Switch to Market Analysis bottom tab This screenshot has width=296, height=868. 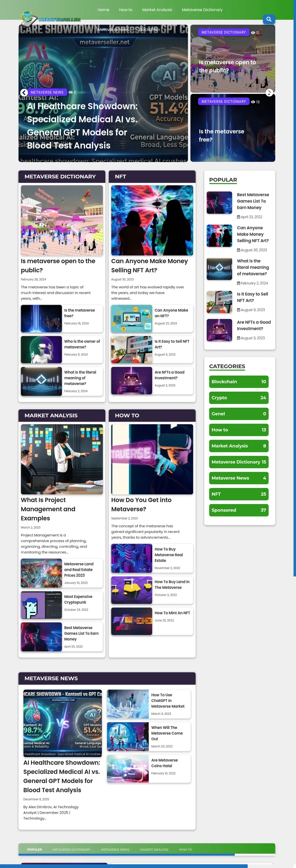point(154,850)
